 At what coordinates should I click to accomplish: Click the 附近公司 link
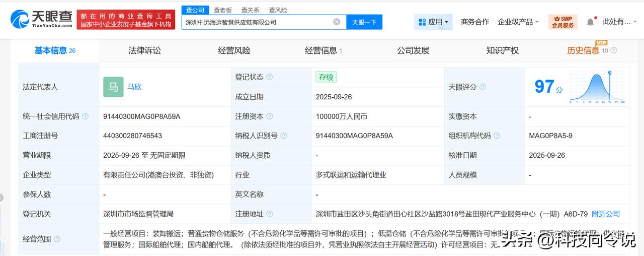[606, 214]
